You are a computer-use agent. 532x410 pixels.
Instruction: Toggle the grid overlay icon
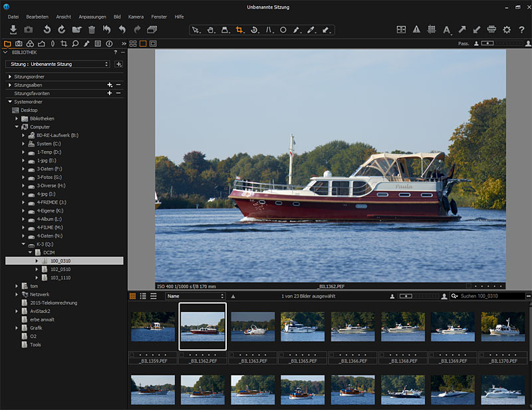coord(432,29)
